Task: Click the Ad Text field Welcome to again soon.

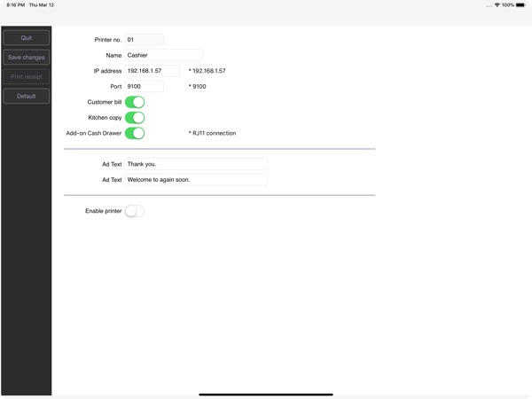Action: tap(196, 180)
